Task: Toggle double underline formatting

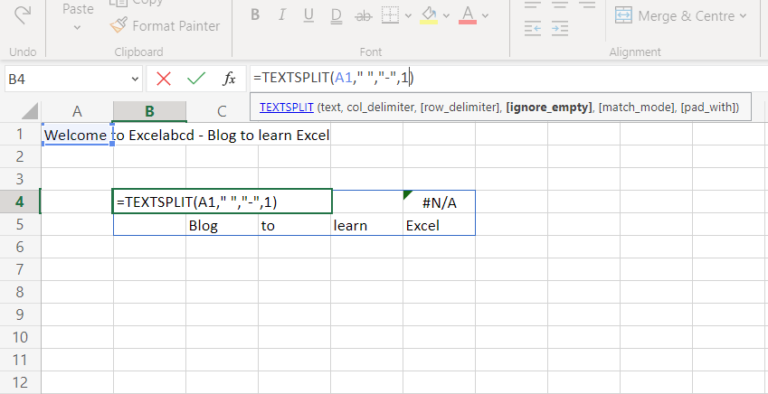Action: (336, 16)
